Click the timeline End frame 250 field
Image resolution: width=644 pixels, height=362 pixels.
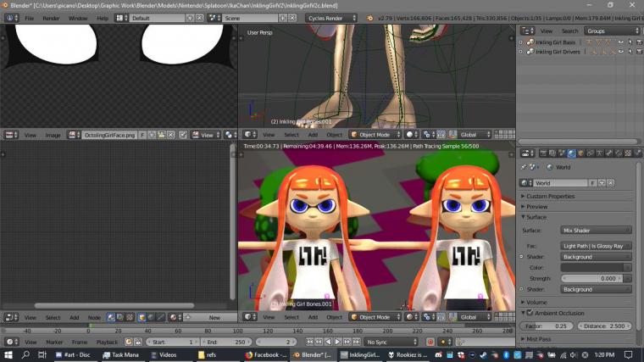click(x=226, y=342)
